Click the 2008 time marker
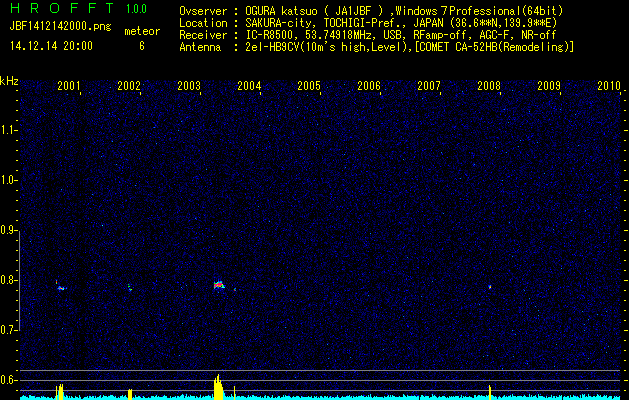The width and height of the screenshot is (629, 400). (489, 85)
